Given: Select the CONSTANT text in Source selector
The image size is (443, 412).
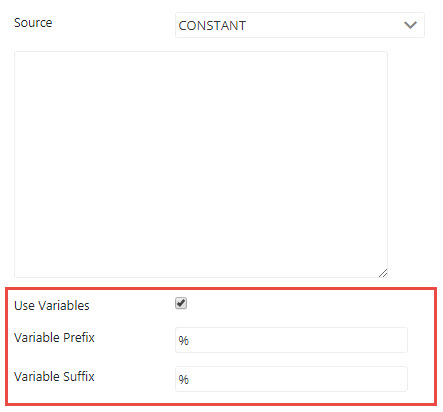Looking at the screenshot, I should tap(212, 26).
